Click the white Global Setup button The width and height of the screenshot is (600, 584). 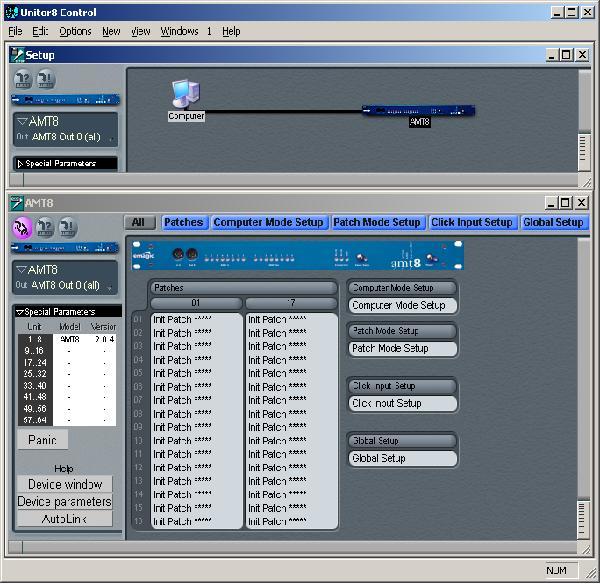pos(403,458)
